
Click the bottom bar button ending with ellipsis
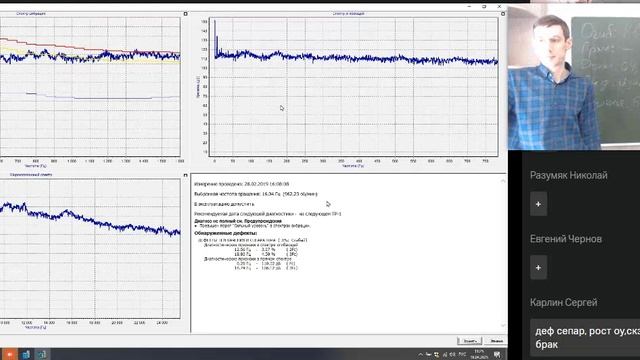[470, 341]
